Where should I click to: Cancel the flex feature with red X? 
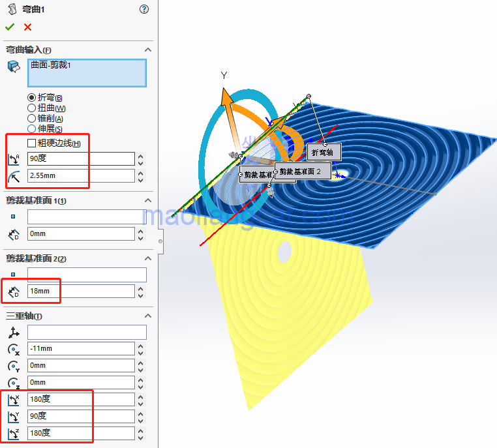click(27, 27)
